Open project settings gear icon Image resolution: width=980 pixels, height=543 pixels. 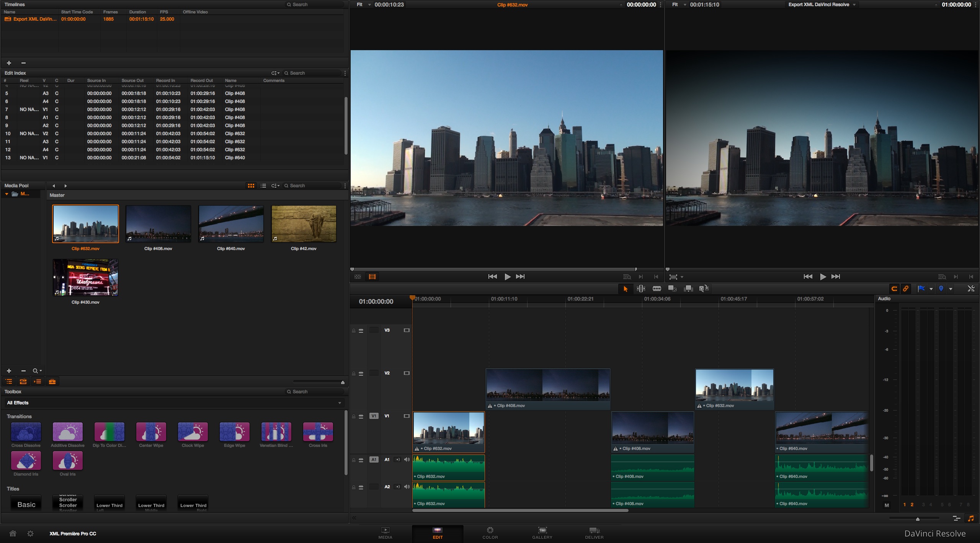30,533
